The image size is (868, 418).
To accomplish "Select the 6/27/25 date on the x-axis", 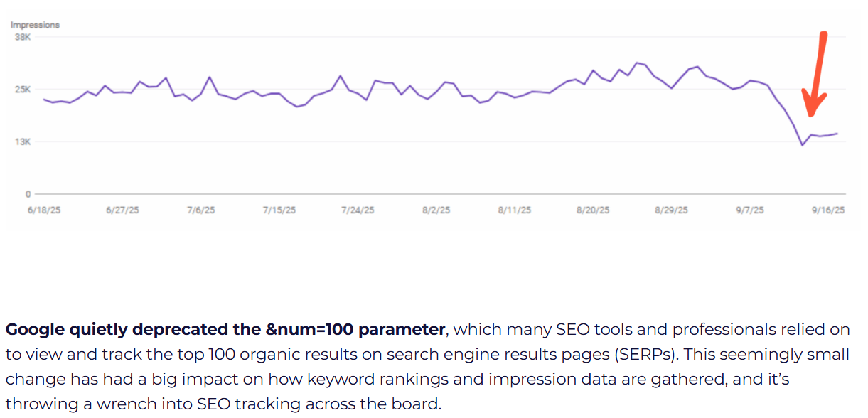I will point(122,210).
